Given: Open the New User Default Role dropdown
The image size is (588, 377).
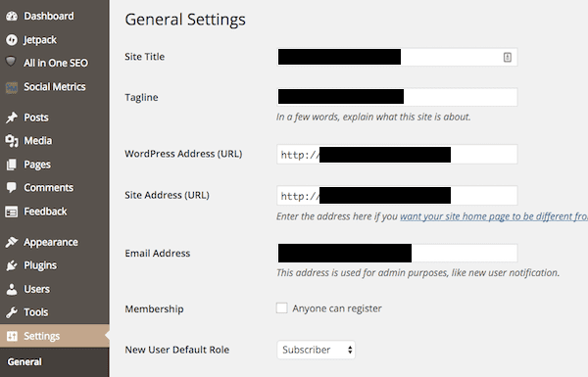Looking at the screenshot, I should (x=316, y=350).
